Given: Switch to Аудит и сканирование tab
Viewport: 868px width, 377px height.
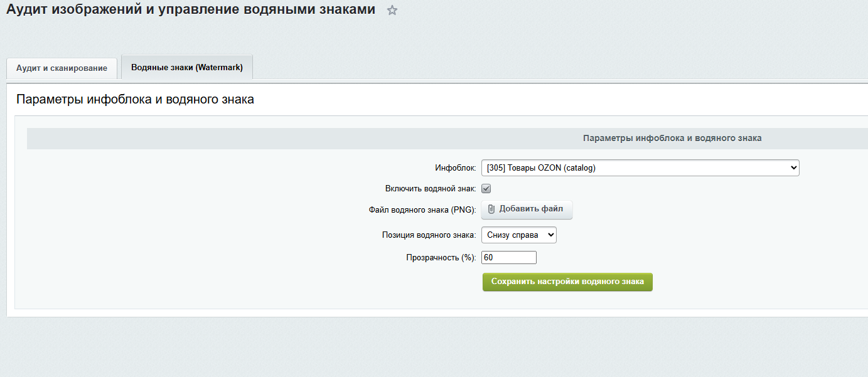Looking at the screenshot, I should (62, 68).
